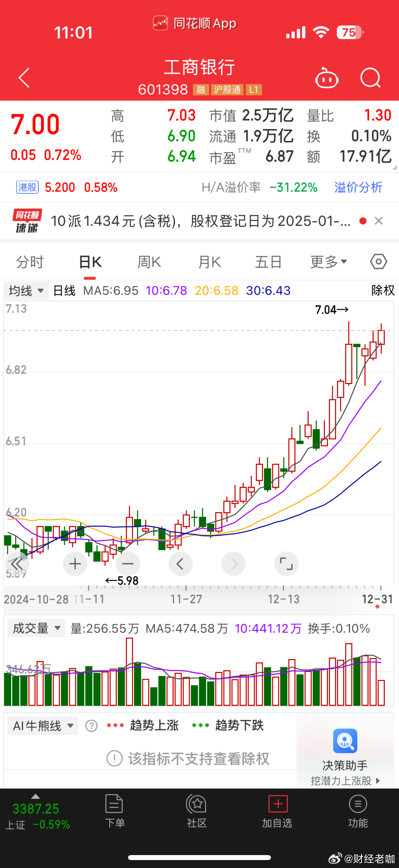Tap the 融 margin badge
This screenshot has height=868, width=399.
click(201, 90)
